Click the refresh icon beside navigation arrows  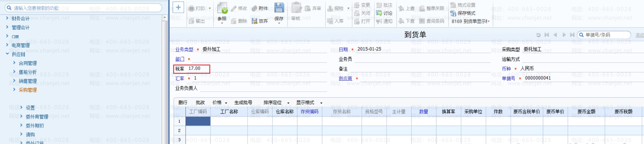coord(538,35)
